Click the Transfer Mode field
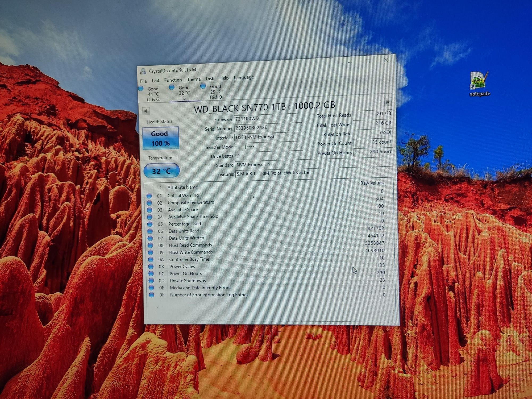This screenshot has height=399, width=532. pyautogui.click(x=268, y=146)
